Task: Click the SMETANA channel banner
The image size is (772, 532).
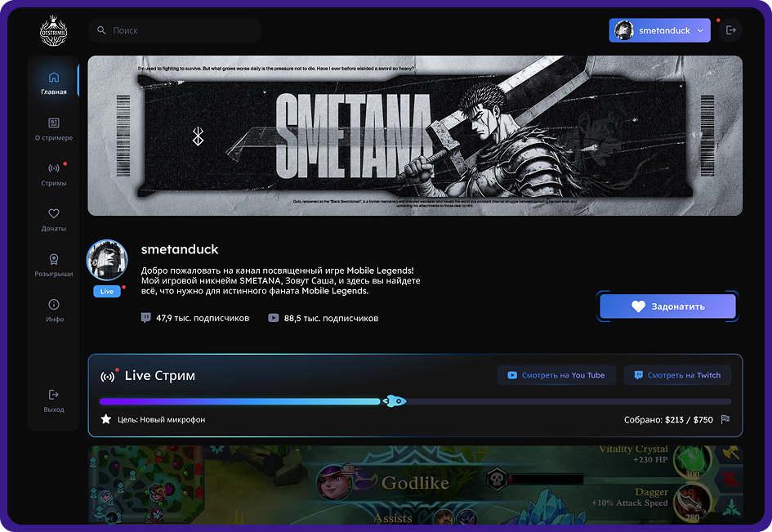Action: [x=415, y=136]
